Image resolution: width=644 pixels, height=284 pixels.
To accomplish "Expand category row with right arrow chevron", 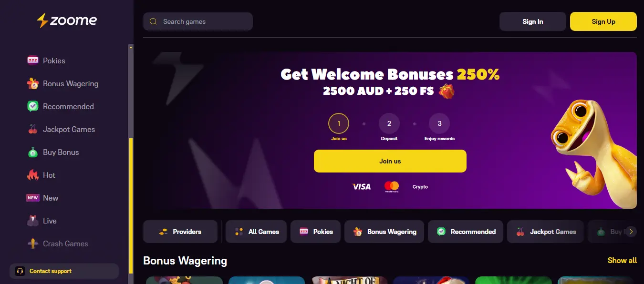I will tap(631, 232).
